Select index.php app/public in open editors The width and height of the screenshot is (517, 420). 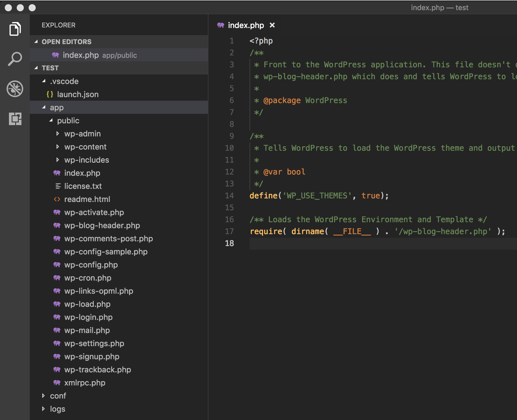[x=99, y=55]
